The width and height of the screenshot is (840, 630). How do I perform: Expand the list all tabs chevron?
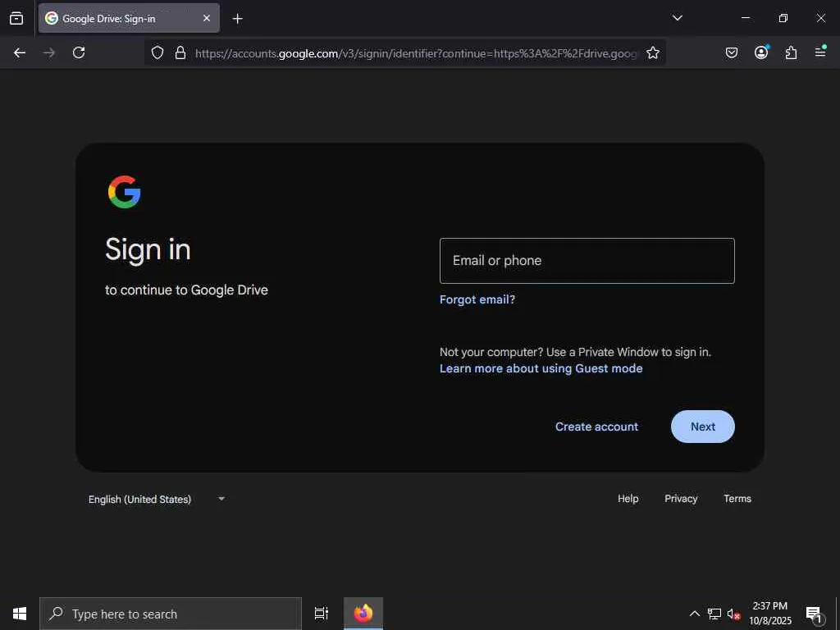(x=677, y=18)
